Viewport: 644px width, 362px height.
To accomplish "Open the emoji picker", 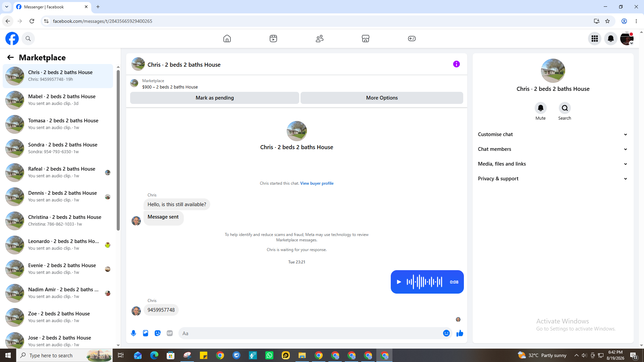I will coord(446,333).
